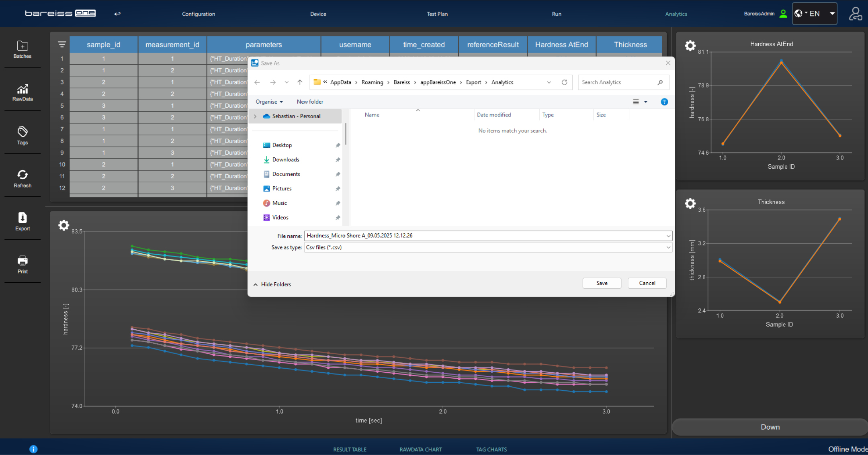
Task: Click New folder in dialog
Action: point(310,102)
